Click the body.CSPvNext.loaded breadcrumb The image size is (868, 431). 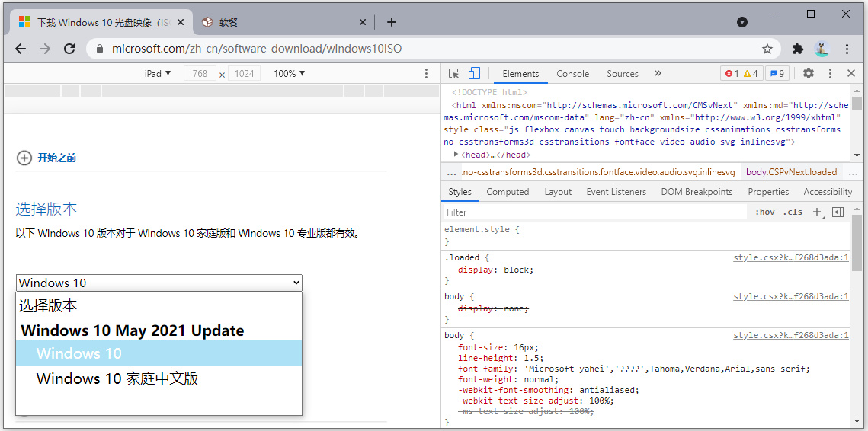[x=791, y=172]
